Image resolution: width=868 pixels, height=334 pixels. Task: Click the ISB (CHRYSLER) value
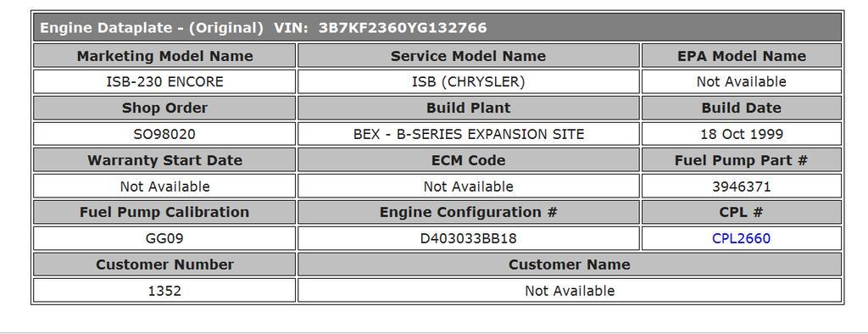(x=468, y=82)
